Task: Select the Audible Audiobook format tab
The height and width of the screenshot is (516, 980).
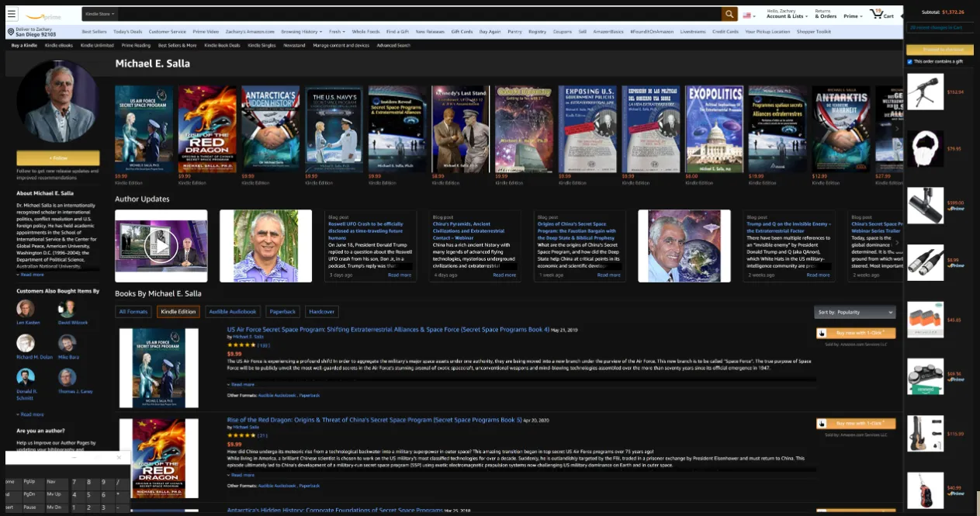Action: [233, 311]
